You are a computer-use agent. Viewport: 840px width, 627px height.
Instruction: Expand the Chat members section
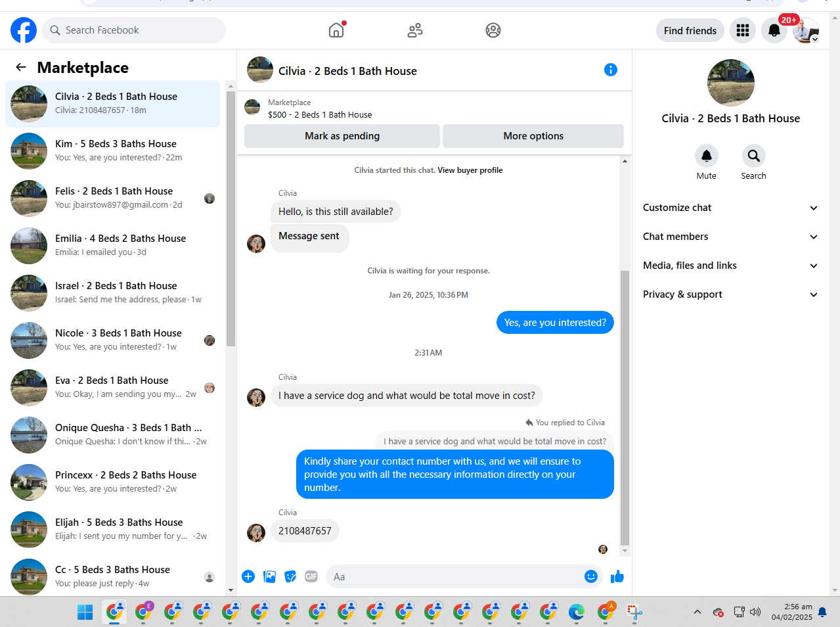pyautogui.click(x=731, y=237)
